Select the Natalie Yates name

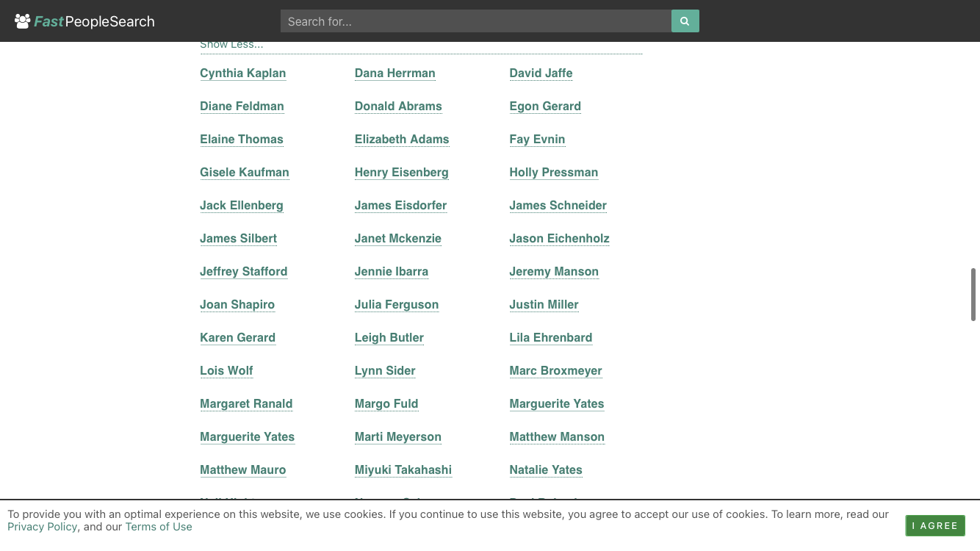(546, 469)
